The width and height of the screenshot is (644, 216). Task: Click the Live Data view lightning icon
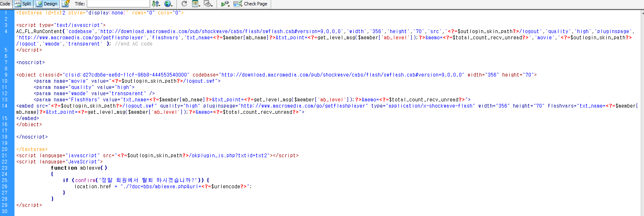(65, 4)
